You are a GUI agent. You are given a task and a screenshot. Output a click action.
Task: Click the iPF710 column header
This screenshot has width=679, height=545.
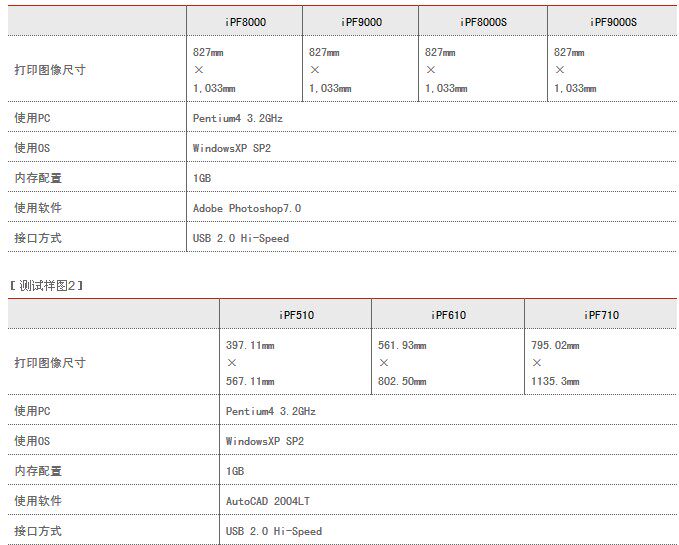(x=601, y=315)
